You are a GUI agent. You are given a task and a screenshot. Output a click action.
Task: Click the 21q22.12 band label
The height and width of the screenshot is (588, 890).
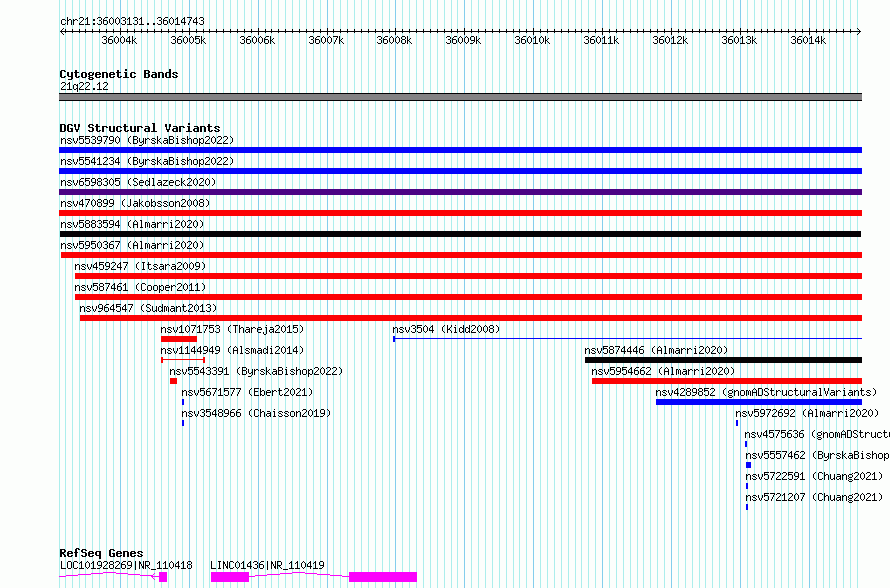84,86
